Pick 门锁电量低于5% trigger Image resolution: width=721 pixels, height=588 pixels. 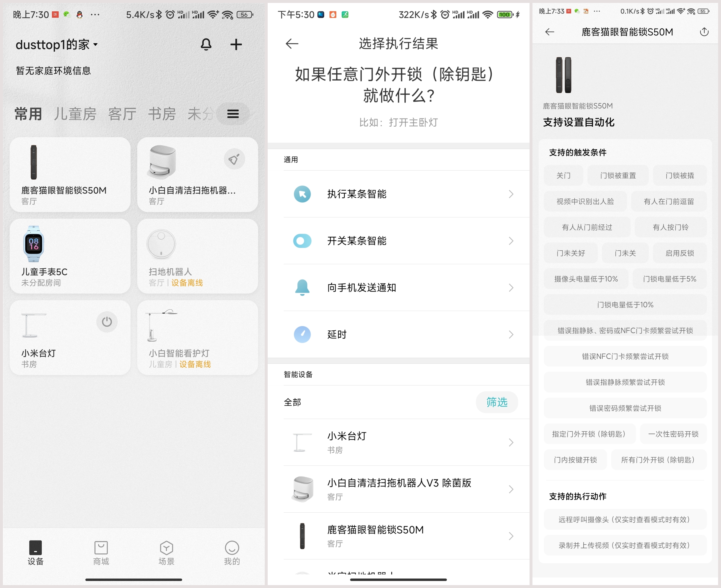click(669, 279)
